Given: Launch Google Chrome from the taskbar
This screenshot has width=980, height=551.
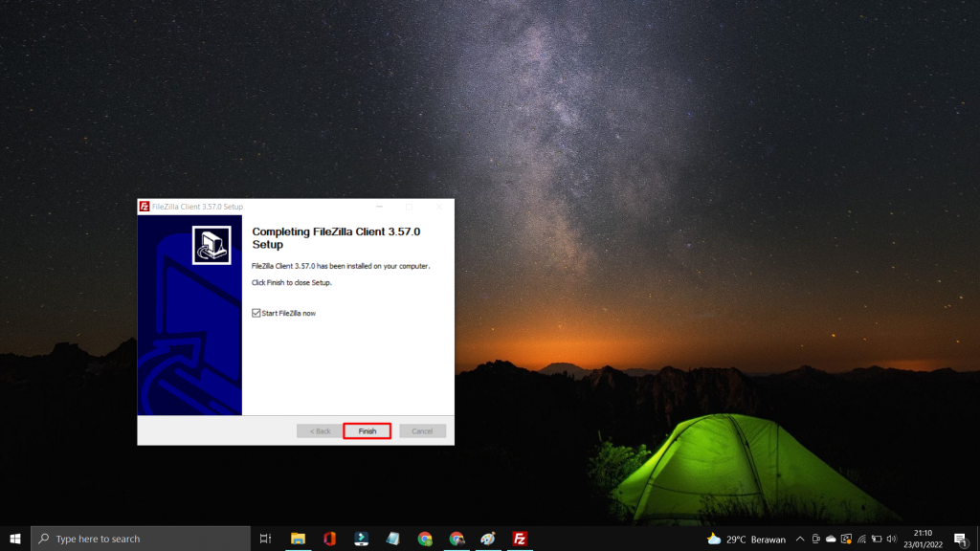Looking at the screenshot, I should (x=425, y=539).
